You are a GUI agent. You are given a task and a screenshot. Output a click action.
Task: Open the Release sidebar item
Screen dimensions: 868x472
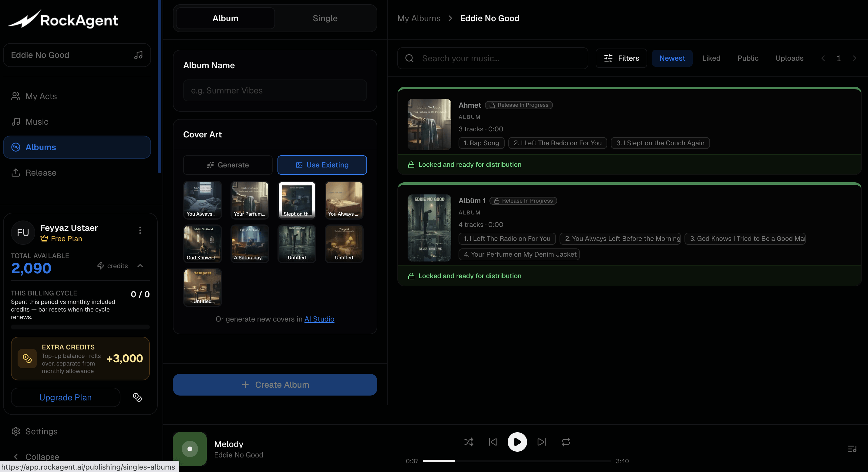pyautogui.click(x=41, y=173)
